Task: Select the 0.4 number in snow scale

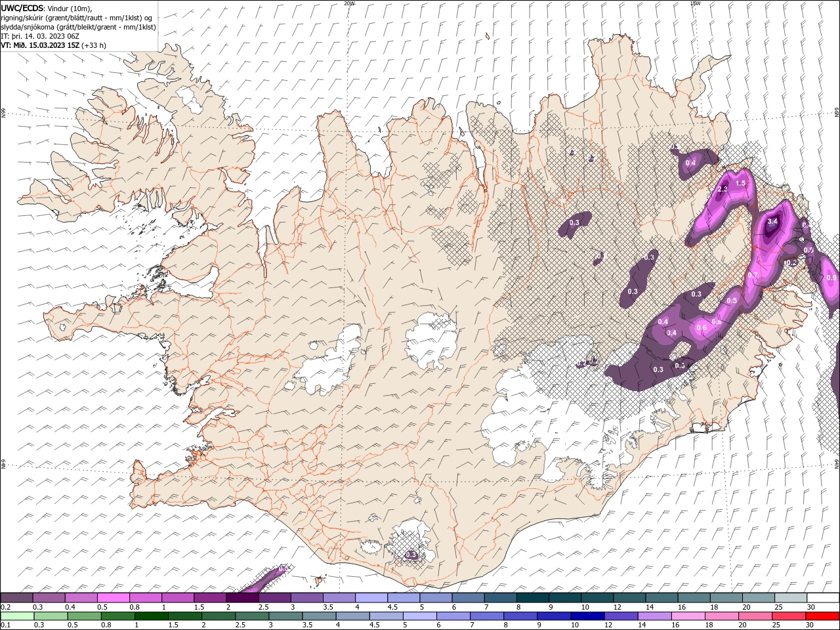Action: click(70, 607)
